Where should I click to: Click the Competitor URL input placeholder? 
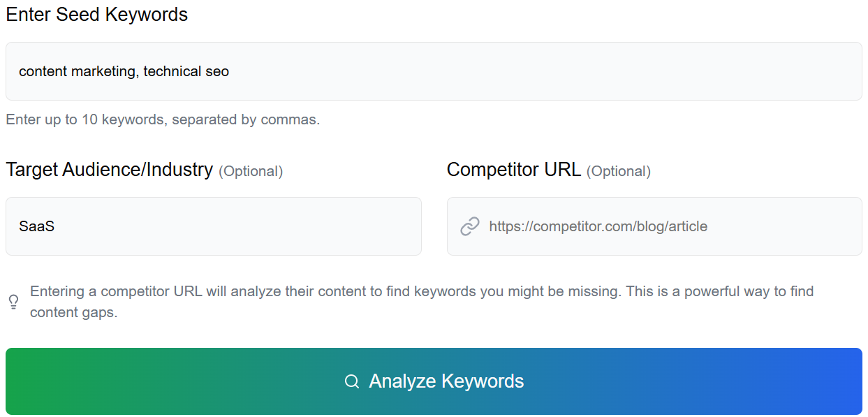coord(598,226)
